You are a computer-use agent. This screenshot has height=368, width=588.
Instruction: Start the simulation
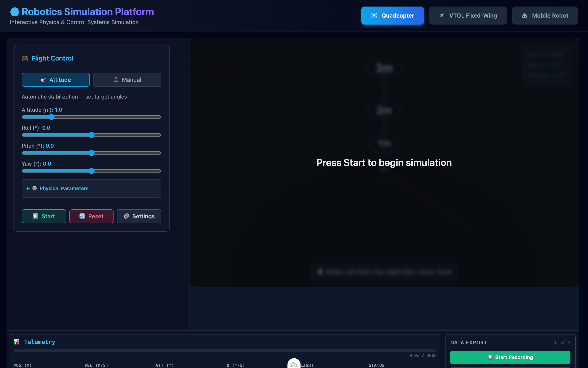44,216
